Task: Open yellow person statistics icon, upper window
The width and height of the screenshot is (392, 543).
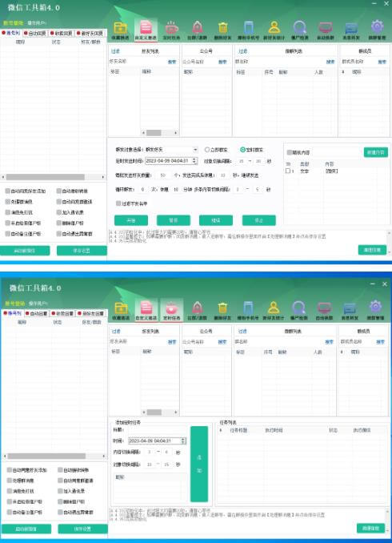Action: (274, 30)
